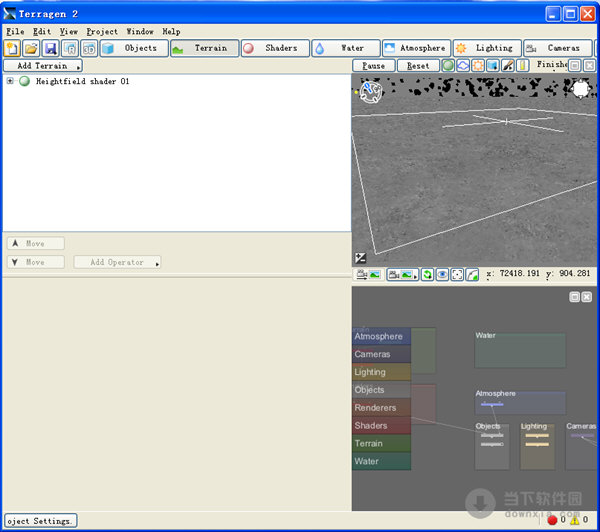Open the Project menu
The height and width of the screenshot is (532, 600).
(102, 31)
